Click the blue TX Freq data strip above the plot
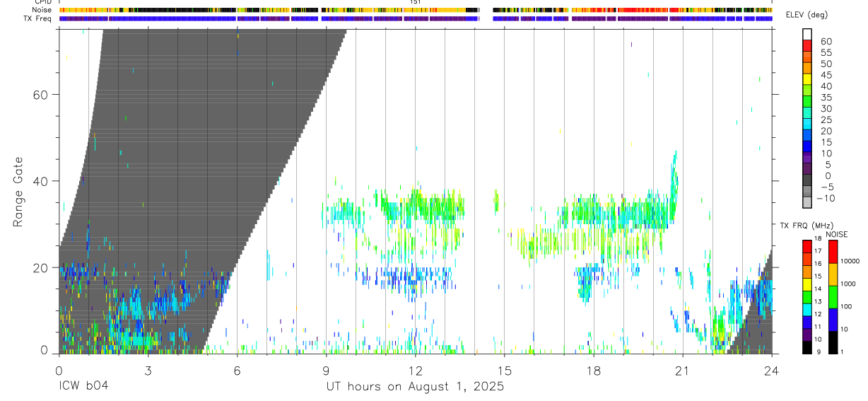The height and width of the screenshot is (401, 868). (416, 18)
